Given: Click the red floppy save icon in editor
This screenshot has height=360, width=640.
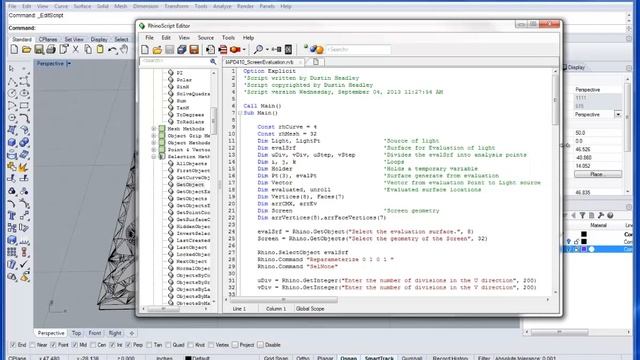Looking at the screenshot, I should (194, 49).
